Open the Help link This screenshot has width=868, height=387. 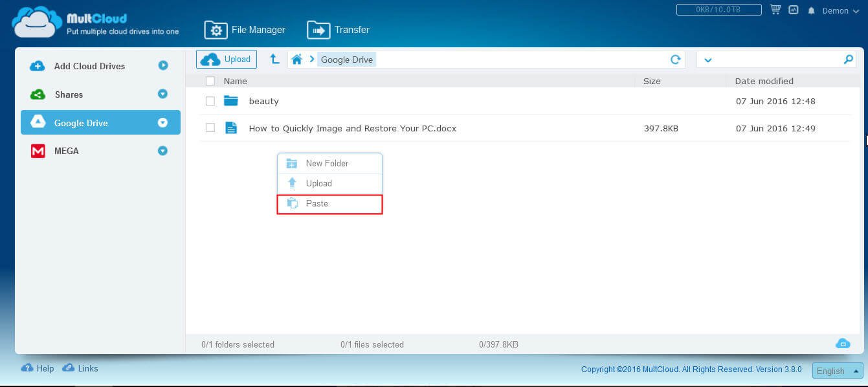click(38, 368)
